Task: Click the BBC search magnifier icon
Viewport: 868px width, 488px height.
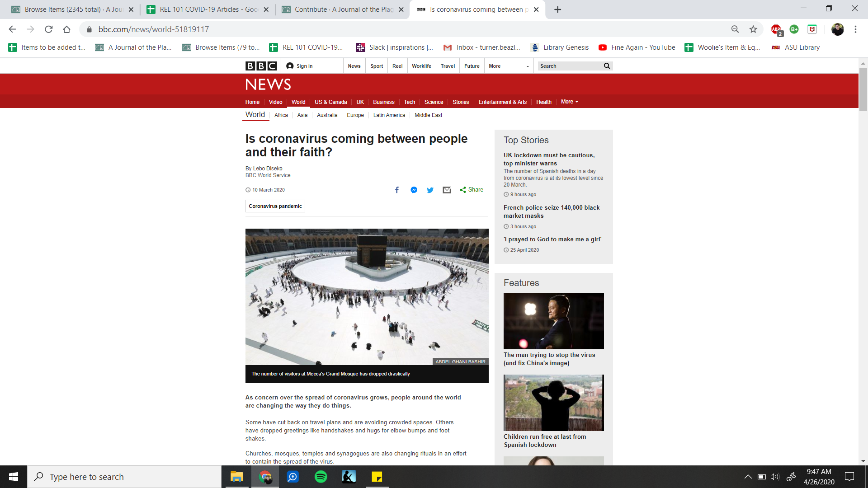Action: point(607,66)
